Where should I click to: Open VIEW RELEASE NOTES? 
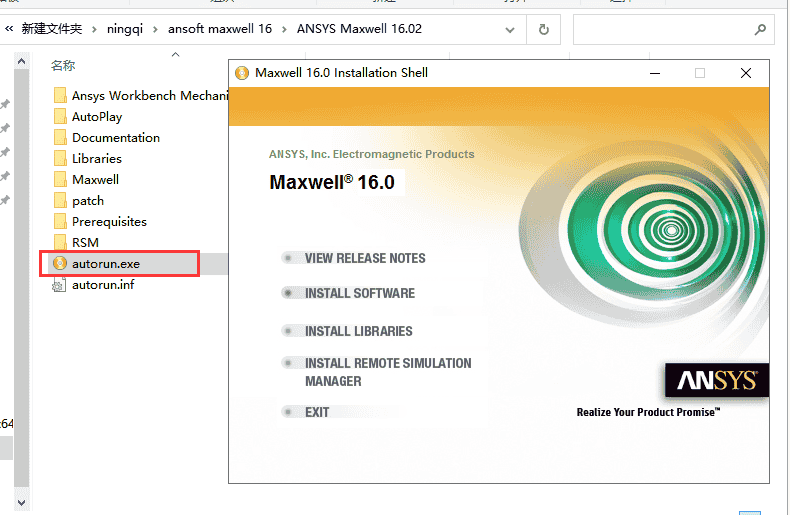pos(365,258)
